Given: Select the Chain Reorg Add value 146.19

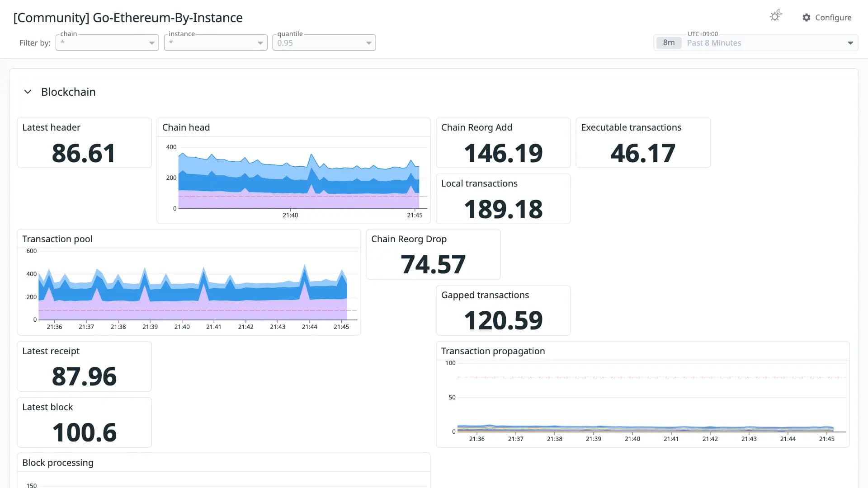Looking at the screenshot, I should coord(503,153).
